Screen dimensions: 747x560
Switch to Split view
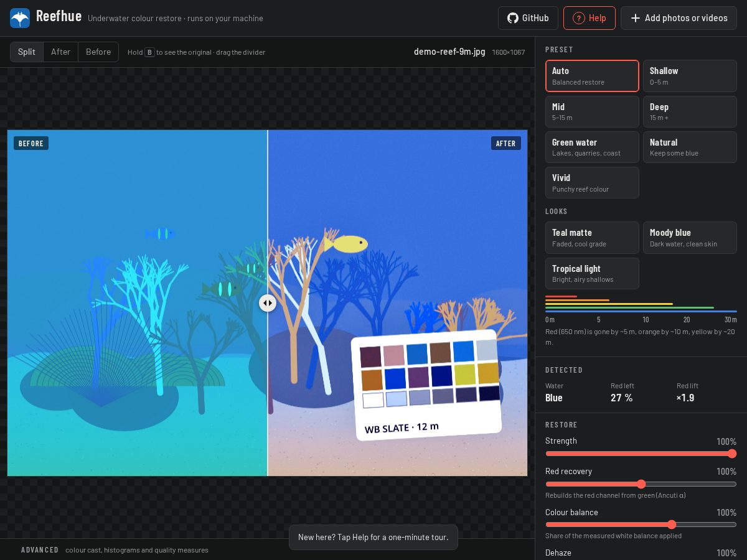click(27, 52)
